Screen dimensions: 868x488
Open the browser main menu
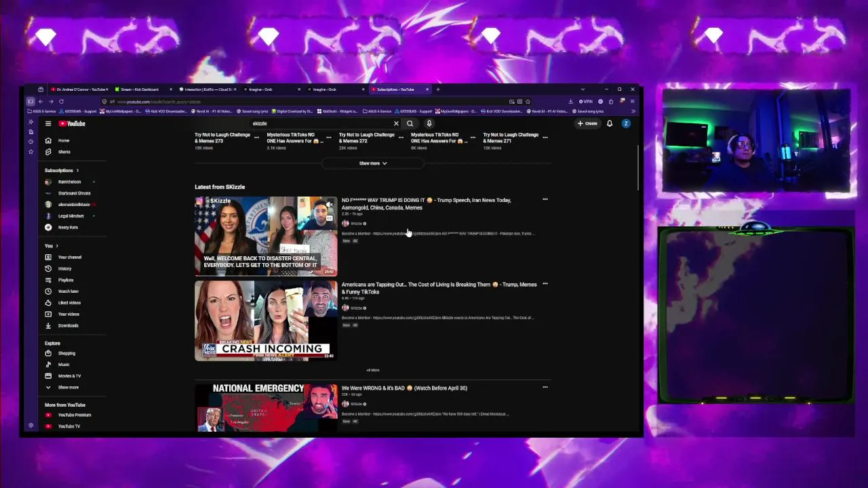(x=632, y=102)
